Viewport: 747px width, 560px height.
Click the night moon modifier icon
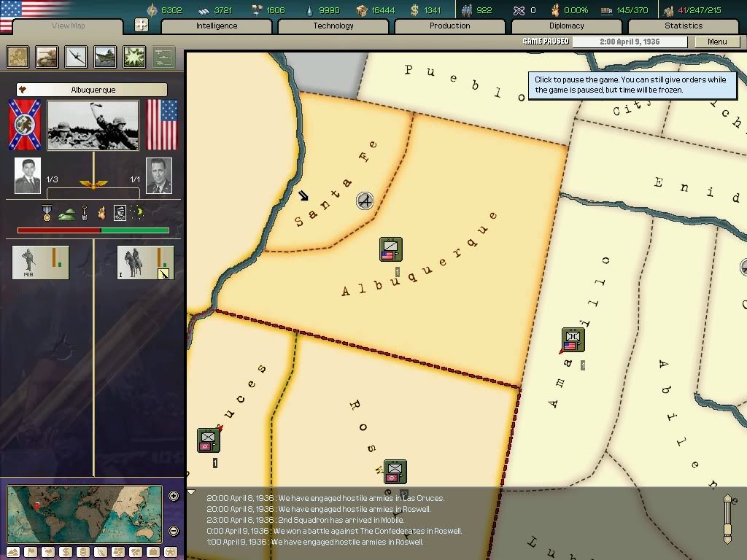tap(137, 212)
